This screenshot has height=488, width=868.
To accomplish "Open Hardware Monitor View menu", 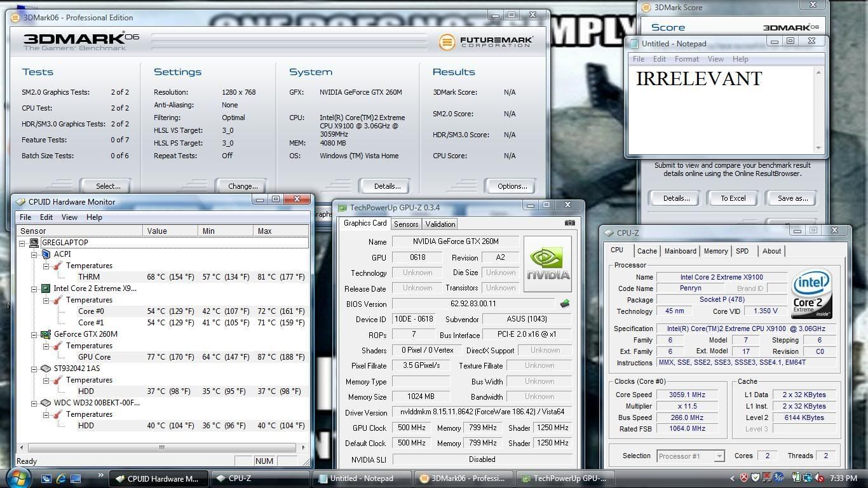I will 69,217.
